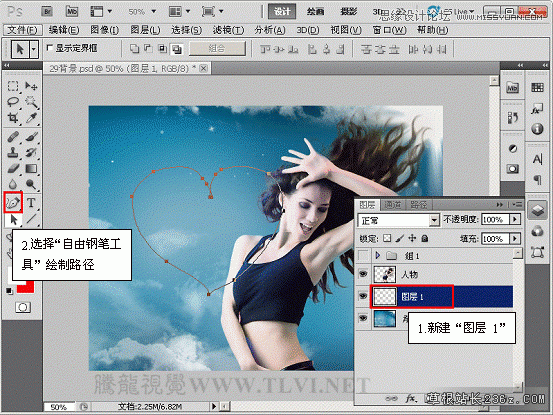553x415 pixels.
Task: Select the Gradient tool
Action: click(31, 169)
